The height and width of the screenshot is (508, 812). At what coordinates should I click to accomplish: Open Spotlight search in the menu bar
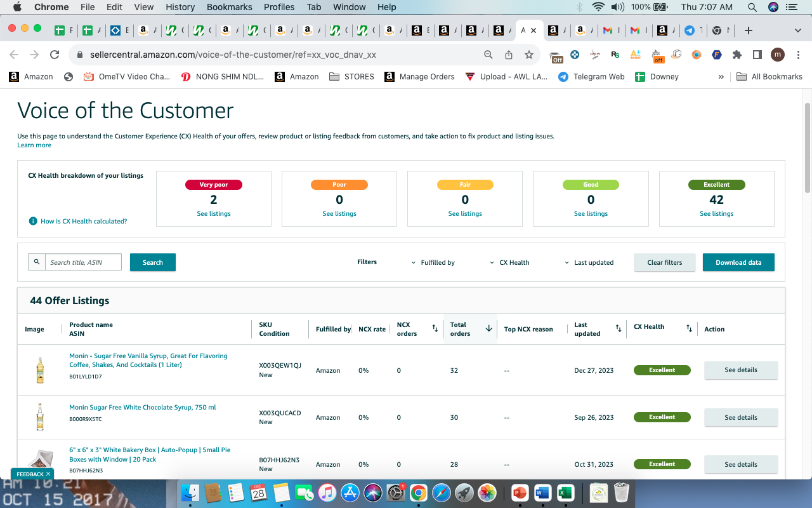(752, 7)
